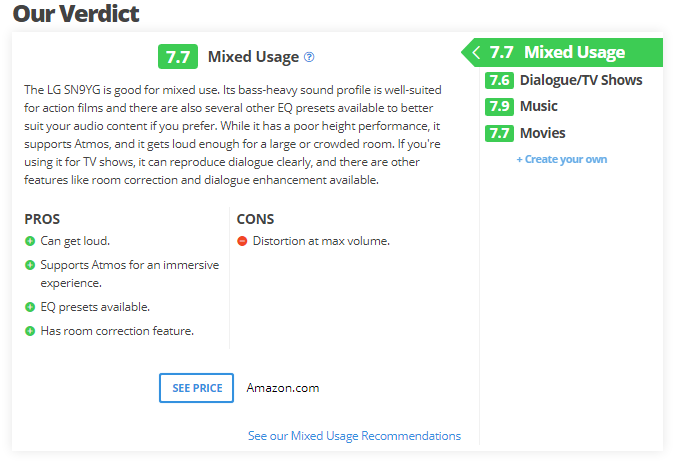Viewport: 690px width, 475px height.
Task: Click the 7.6 Dialogue score badge
Action: point(499,81)
